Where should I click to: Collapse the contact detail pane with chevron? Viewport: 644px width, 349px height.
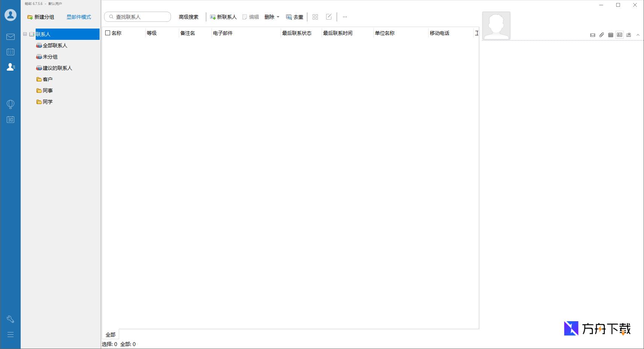click(638, 35)
